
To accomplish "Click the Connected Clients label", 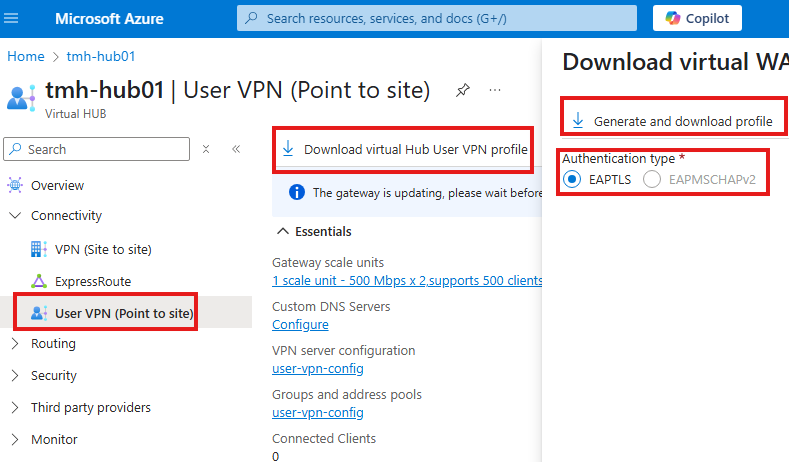I will pos(324,438).
